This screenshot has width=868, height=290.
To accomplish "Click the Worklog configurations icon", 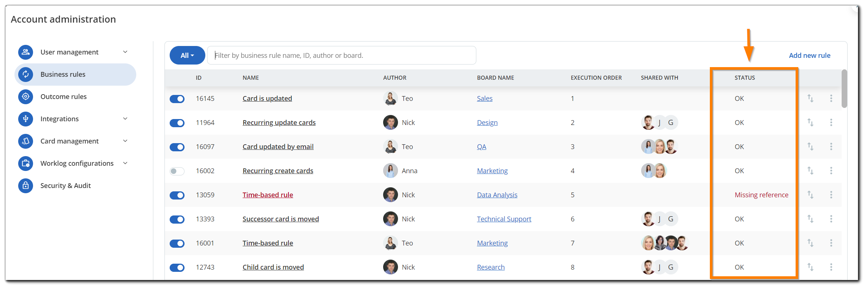I will [x=26, y=164].
